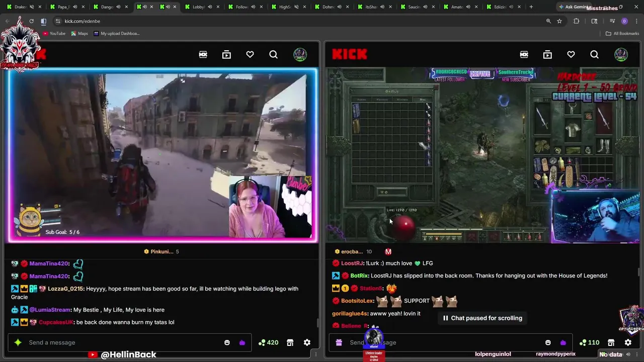The width and height of the screenshot is (644, 362).
Task: Mute audio on the Saucin tab
Action: pos(425,7)
